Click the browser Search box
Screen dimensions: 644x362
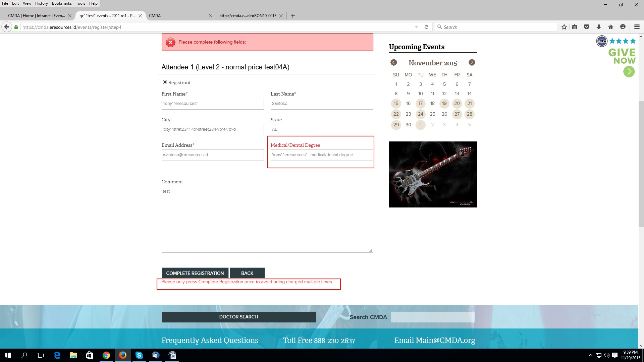(x=496, y=27)
